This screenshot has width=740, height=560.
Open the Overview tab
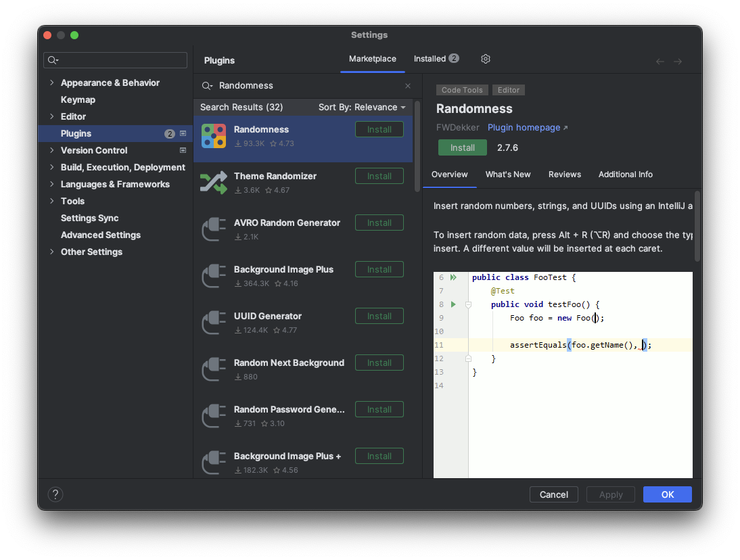449,174
